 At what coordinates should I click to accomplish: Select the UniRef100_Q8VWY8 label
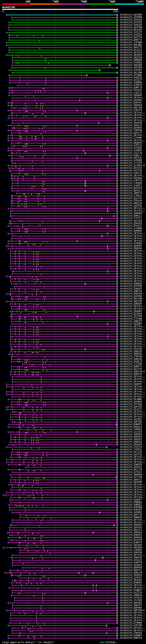click(x=131, y=55)
